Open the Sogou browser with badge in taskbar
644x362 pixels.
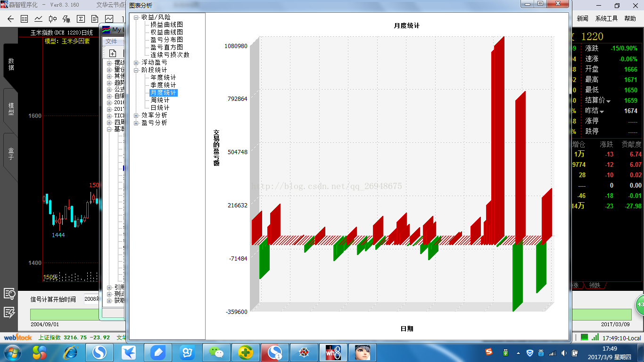(x=275, y=352)
